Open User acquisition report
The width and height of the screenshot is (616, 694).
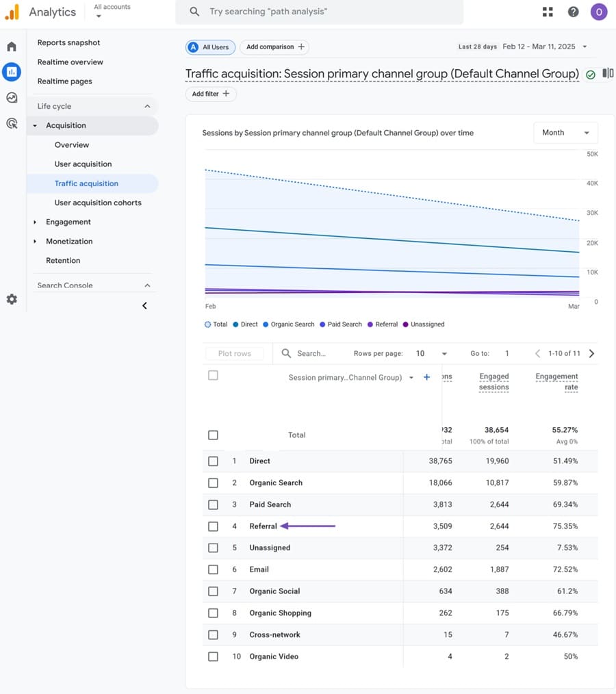83,164
